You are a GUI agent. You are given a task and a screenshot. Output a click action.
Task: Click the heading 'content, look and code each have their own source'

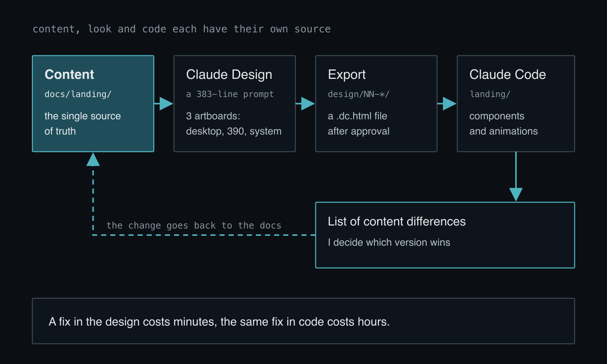(x=181, y=29)
